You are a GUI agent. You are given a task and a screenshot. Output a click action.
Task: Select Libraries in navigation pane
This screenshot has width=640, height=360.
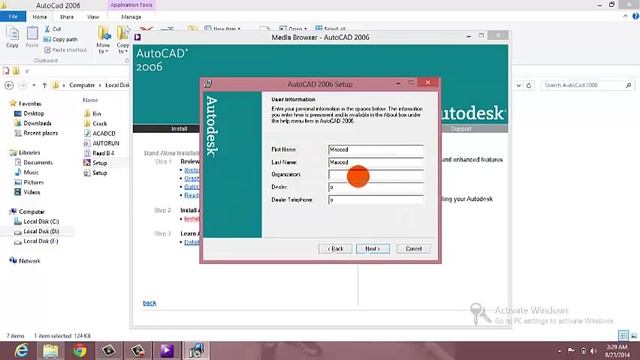(25, 153)
